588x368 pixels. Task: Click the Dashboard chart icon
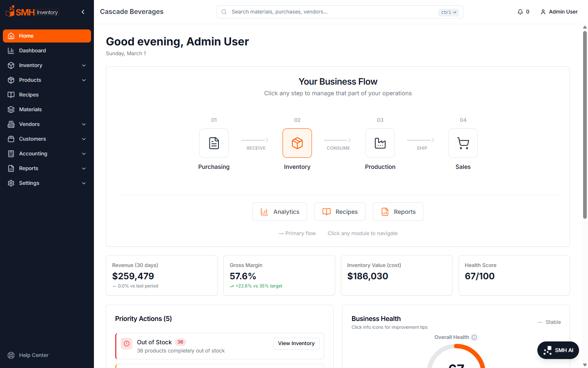pos(11,51)
